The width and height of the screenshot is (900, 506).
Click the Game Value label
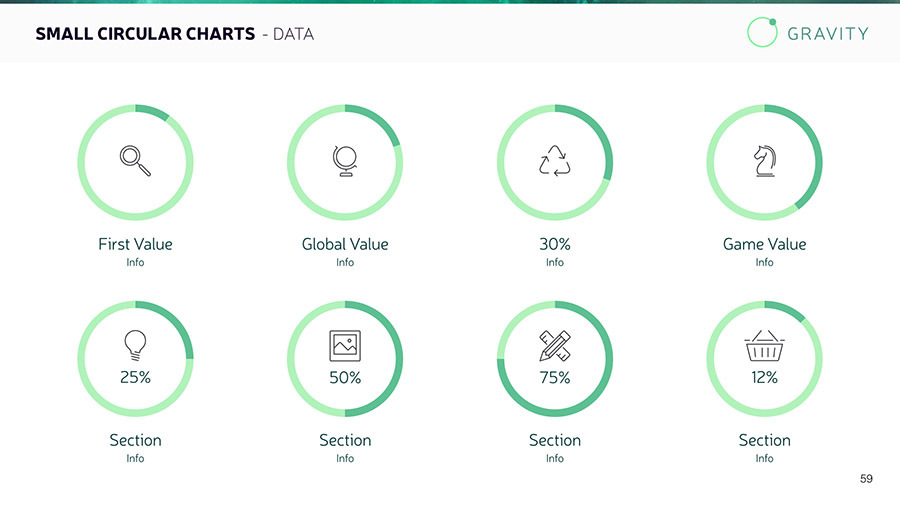click(x=764, y=244)
